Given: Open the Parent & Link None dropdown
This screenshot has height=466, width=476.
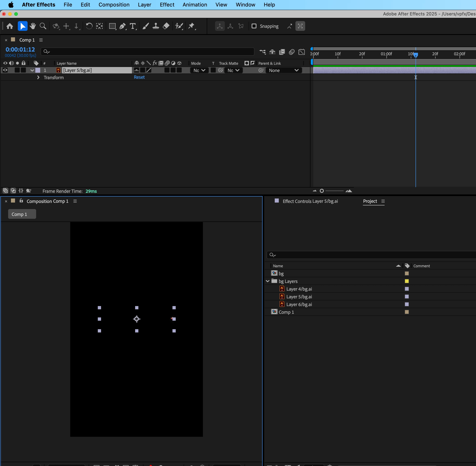Looking at the screenshot, I should [283, 70].
